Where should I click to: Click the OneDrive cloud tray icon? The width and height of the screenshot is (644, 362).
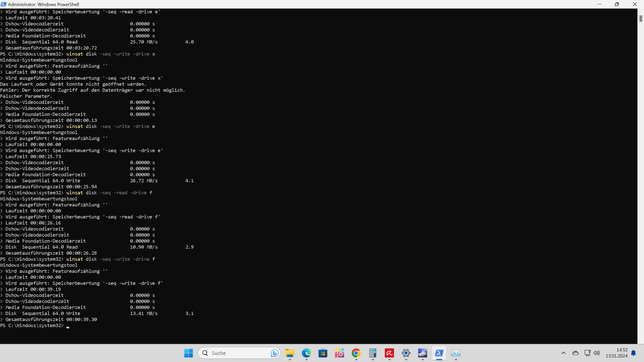click(x=575, y=353)
